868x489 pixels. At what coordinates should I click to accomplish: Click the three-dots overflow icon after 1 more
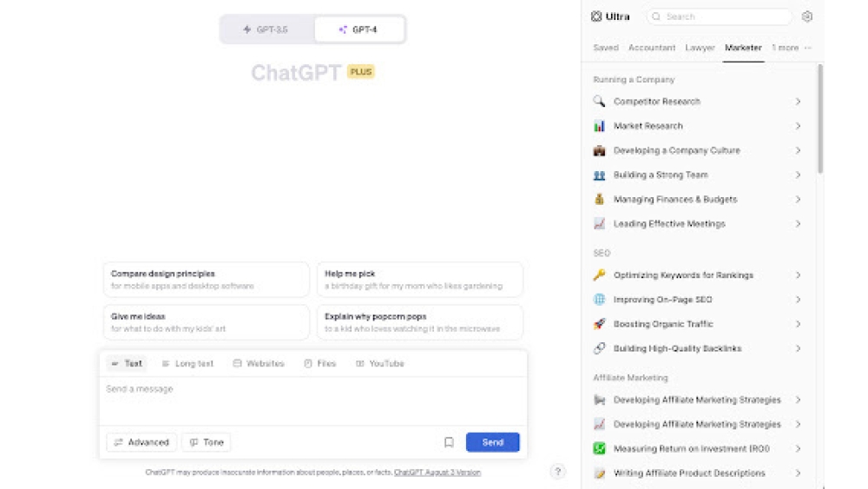(808, 48)
